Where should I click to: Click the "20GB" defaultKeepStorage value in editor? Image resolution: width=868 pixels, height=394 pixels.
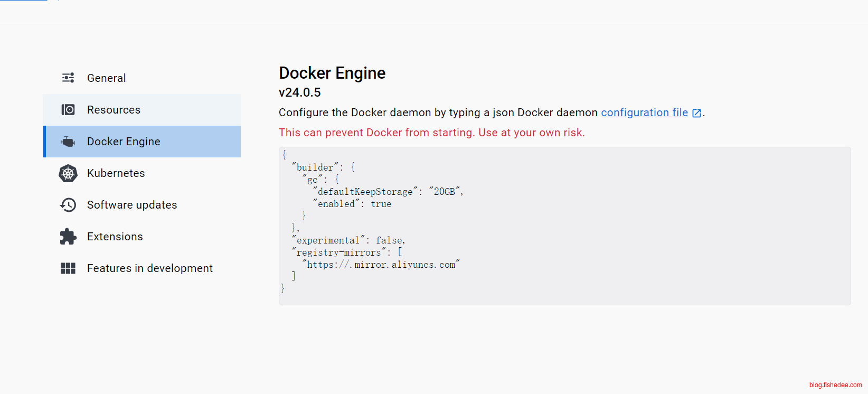(445, 192)
